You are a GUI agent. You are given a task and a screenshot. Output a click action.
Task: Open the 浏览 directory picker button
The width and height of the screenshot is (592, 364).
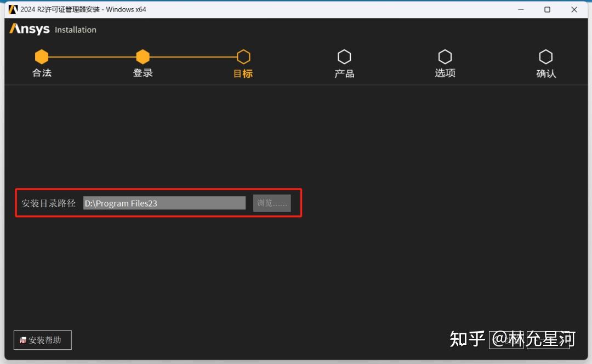click(x=272, y=203)
